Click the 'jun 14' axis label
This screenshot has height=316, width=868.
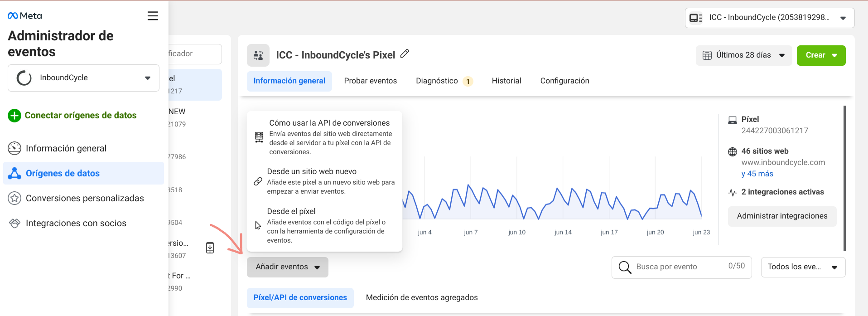[x=563, y=232]
